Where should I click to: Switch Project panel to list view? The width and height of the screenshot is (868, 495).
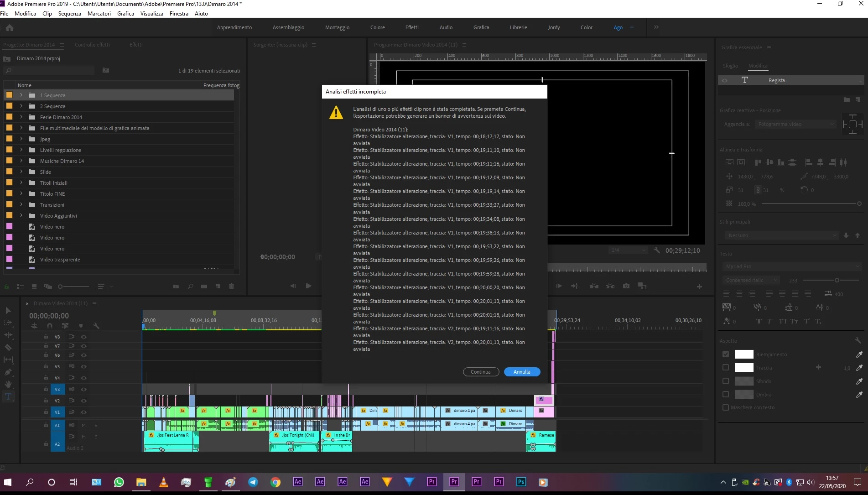coord(21,287)
